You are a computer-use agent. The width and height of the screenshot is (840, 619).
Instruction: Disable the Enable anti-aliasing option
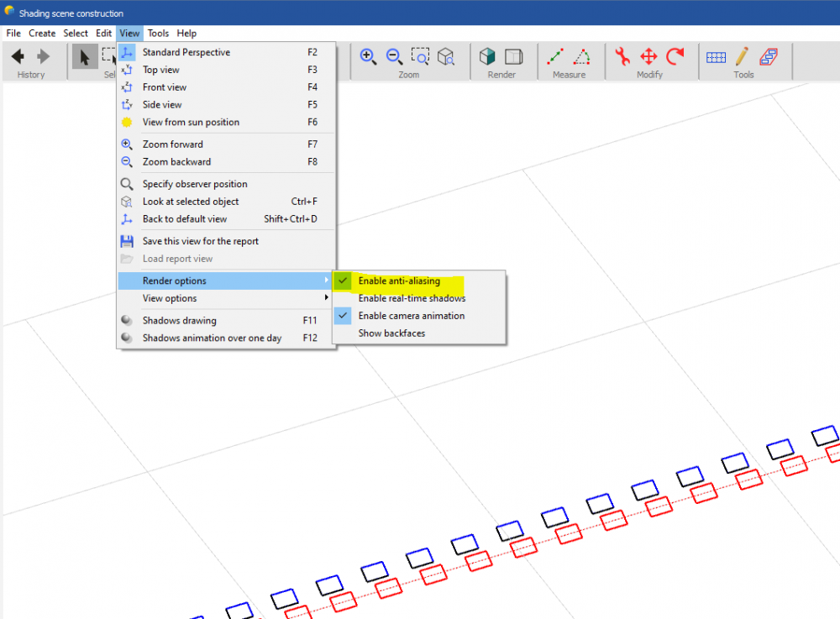coord(399,281)
